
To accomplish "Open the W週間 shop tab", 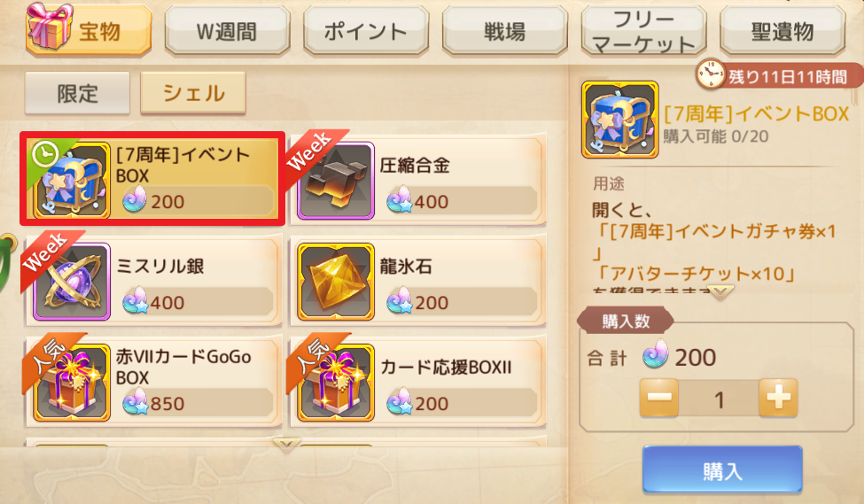I will [227, 31].
